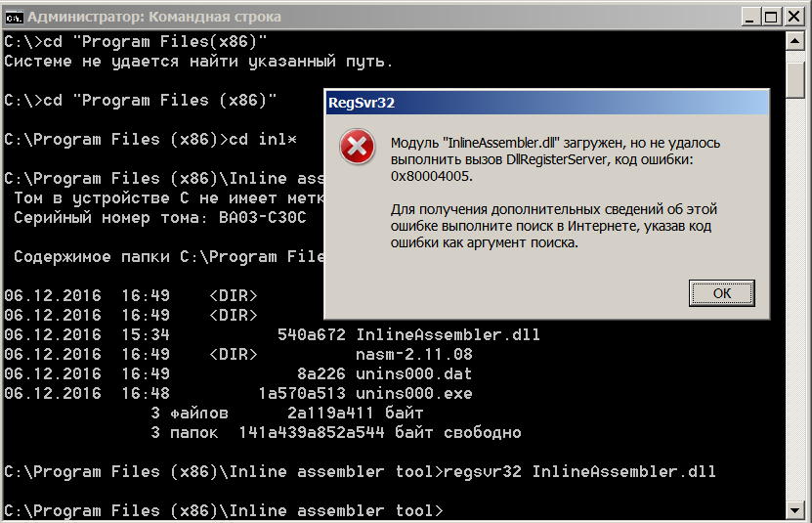Click the last prompt line at bottom

223,511
